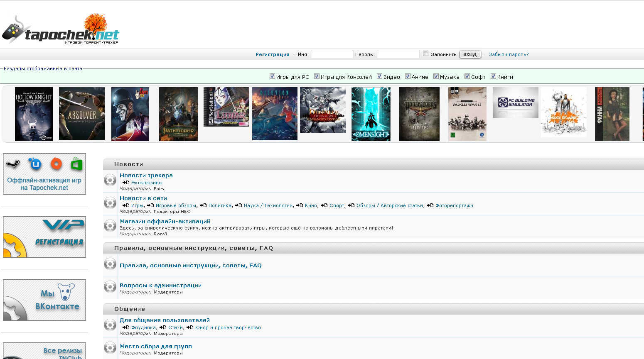Image resolution: width=644 pixels, height=359 pixels.
Task: Uncheck the Видео checkbox
Action: pos(379,76)
